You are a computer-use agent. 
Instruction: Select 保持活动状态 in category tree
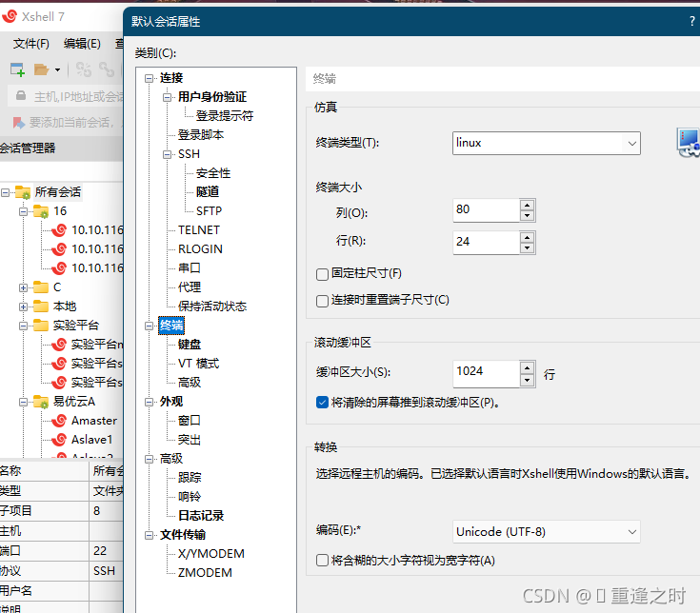click(x=212, y=306)
